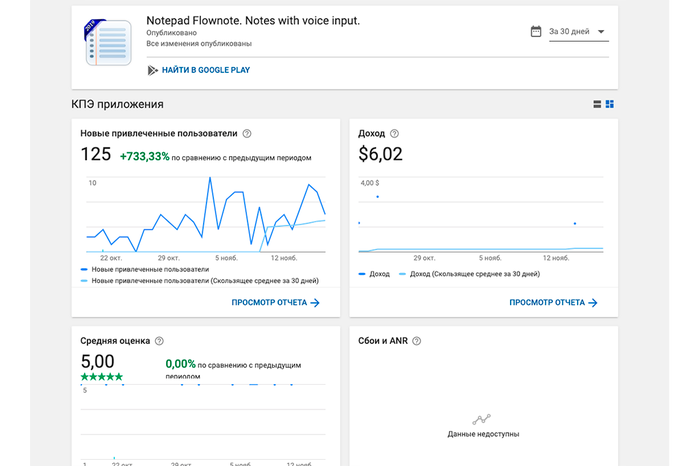This screenshot has width=700, height=466.
Task: Click the Google Play triangle icon
Action: [x=152, y=70]
